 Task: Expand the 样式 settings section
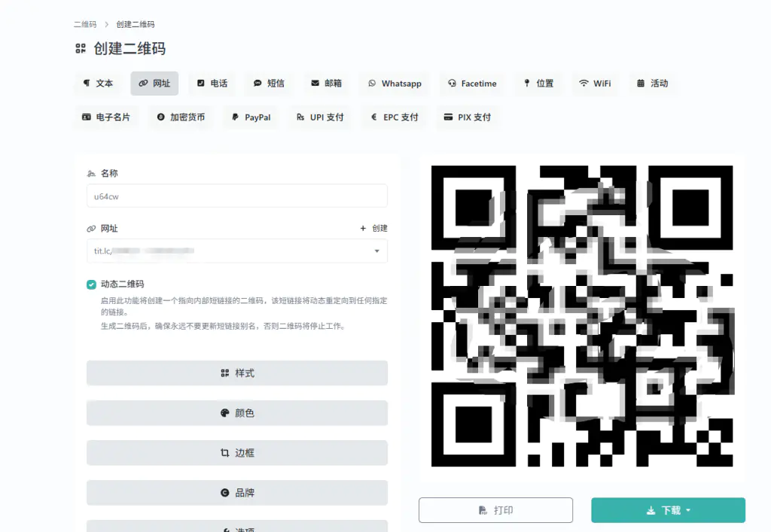click(236, 372)
